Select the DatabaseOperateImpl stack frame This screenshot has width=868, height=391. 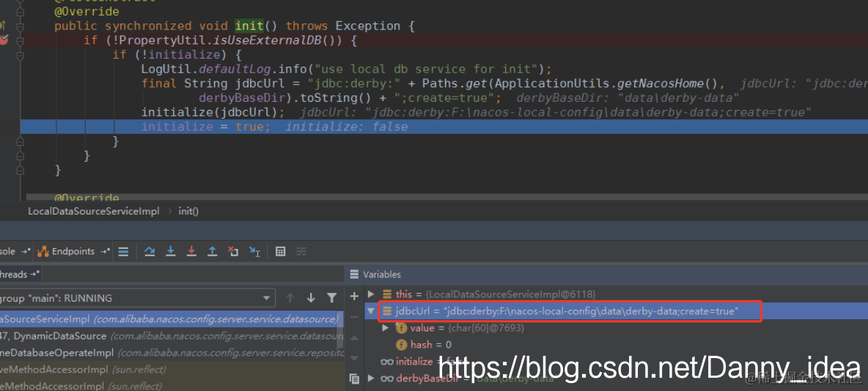pos(172,353)
